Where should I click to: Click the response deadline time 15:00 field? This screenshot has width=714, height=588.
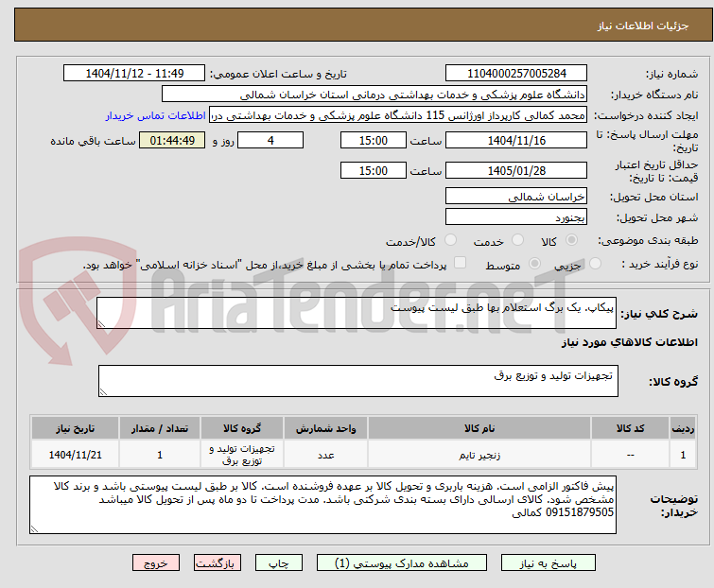(374, 140)
